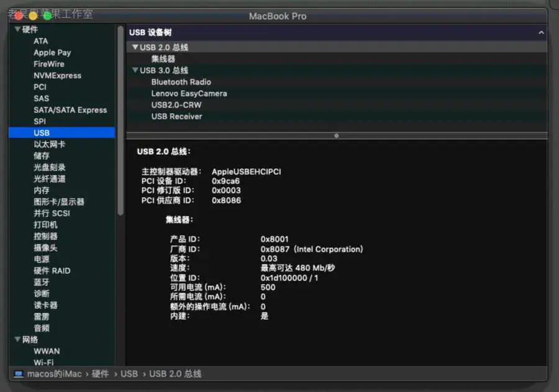Open 打印机 in the sidebar
559x392 pixels.
[45, 225]
